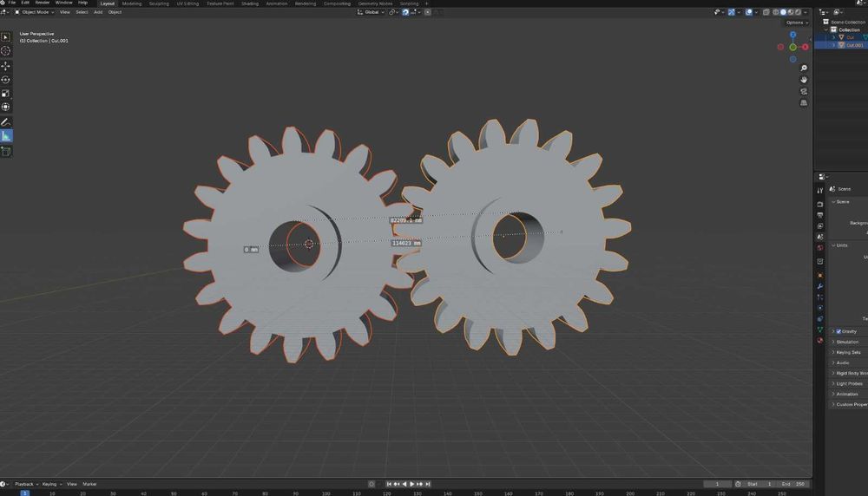
Task: Open the Object Mode dropdown
Action: [x=35, y=12]
